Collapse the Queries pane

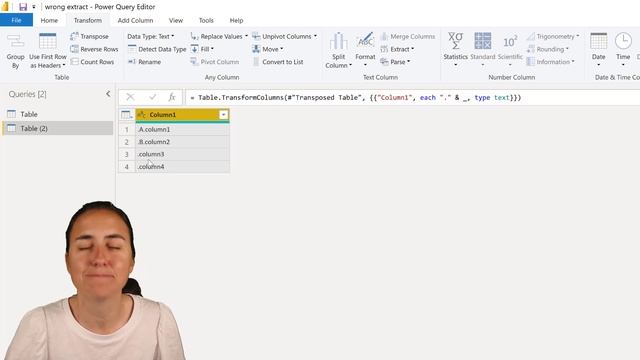click(108, 94)
